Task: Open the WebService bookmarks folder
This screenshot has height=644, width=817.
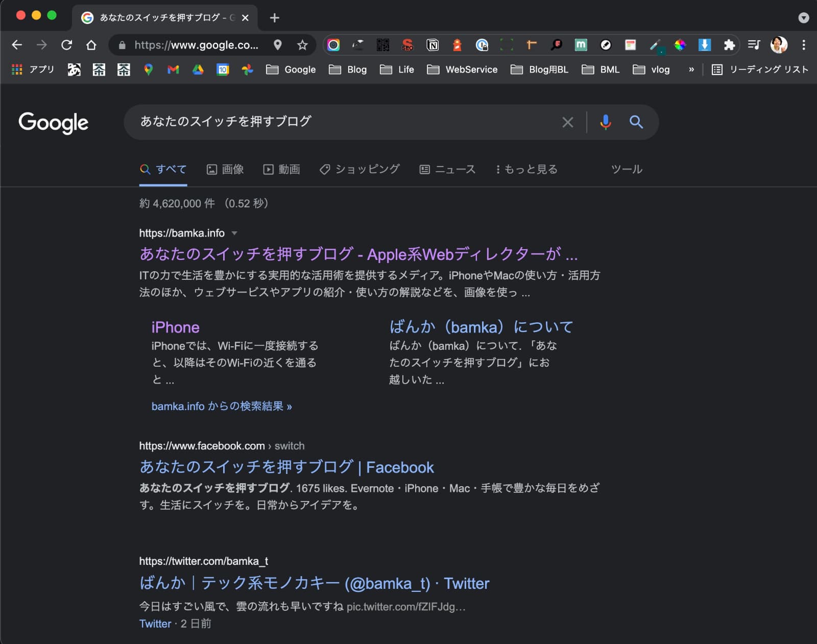Action: [x=462, y=69]
